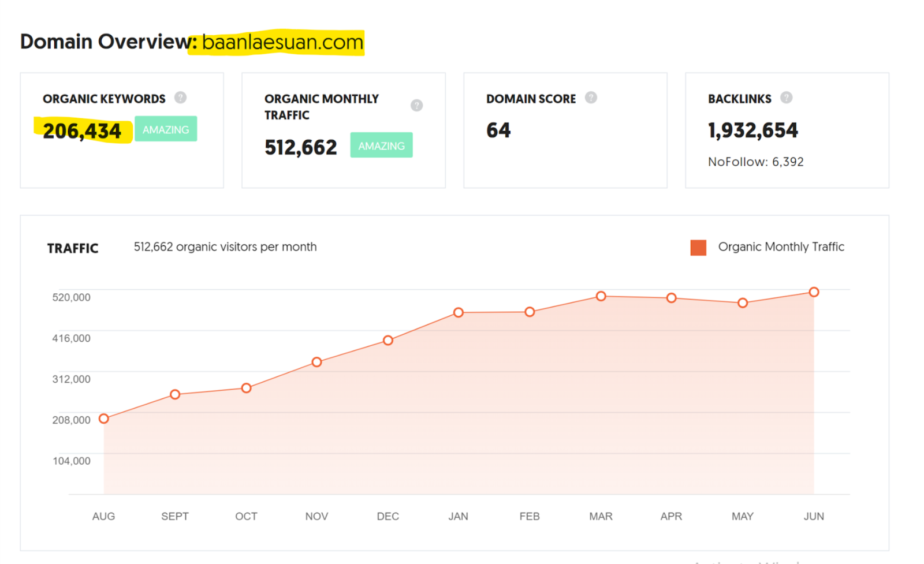924x564 pixels.
Task: Click help icon beside Organic Keywords
Action: [x=180, y=98]
